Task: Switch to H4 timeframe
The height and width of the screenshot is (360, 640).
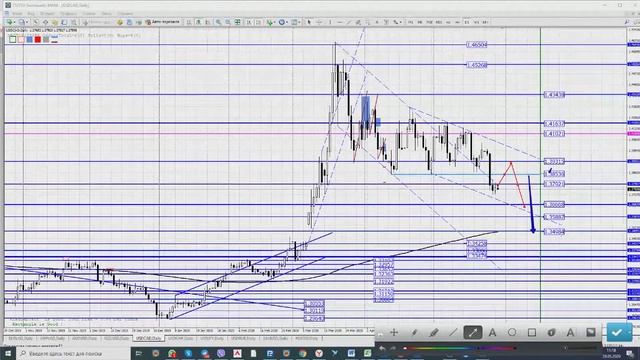Action: (x=457, y=22)
